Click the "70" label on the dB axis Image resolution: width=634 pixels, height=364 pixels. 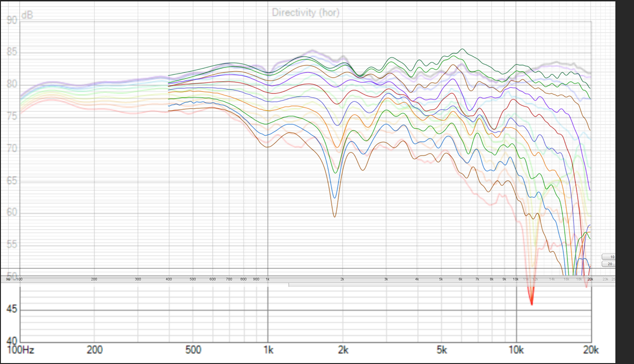coord(12,149)
